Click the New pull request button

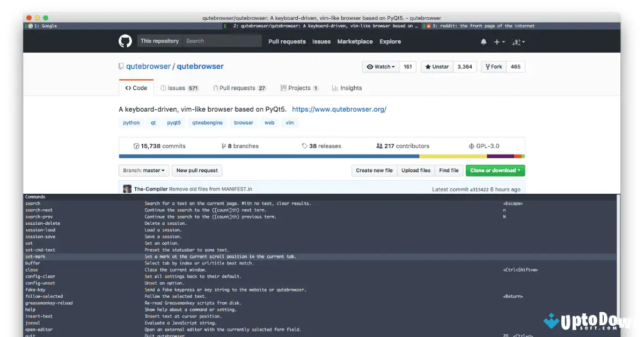coord(197,171)
